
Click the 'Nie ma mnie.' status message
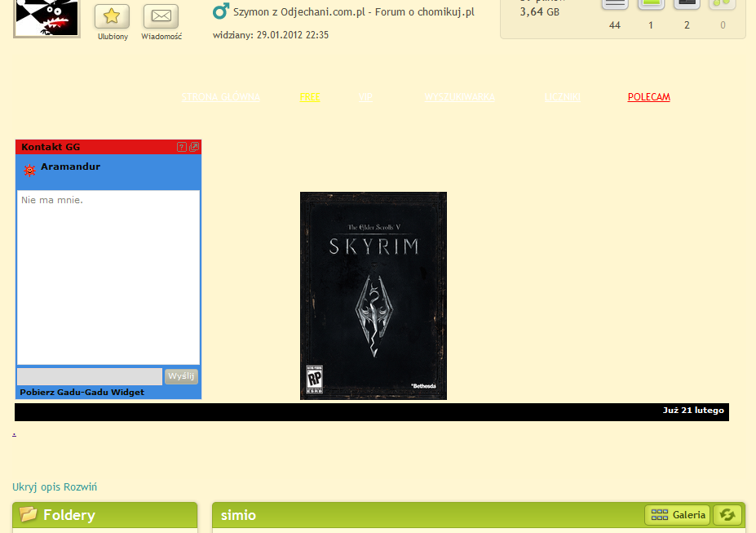[x=52, y=200]
